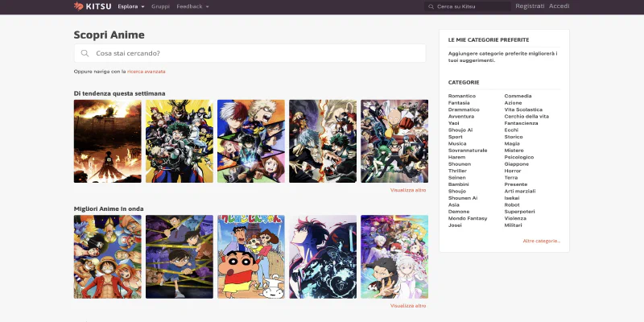
Task: Expand the Esplora dropdown menu
Action: click(x=130, y=6)
